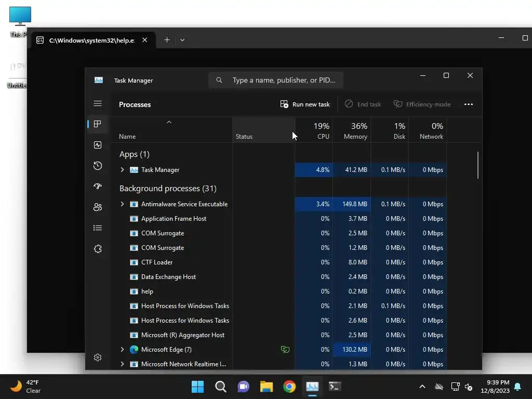
Task: Add new tab in Terminal window
Action: [x=167, y=40]
